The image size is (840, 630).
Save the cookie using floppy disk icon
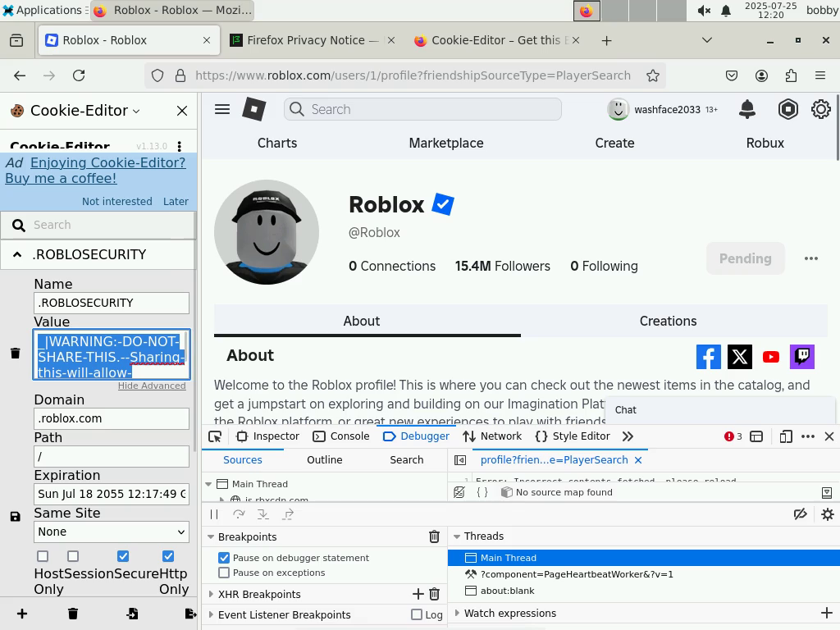click(x=15, y=517)
